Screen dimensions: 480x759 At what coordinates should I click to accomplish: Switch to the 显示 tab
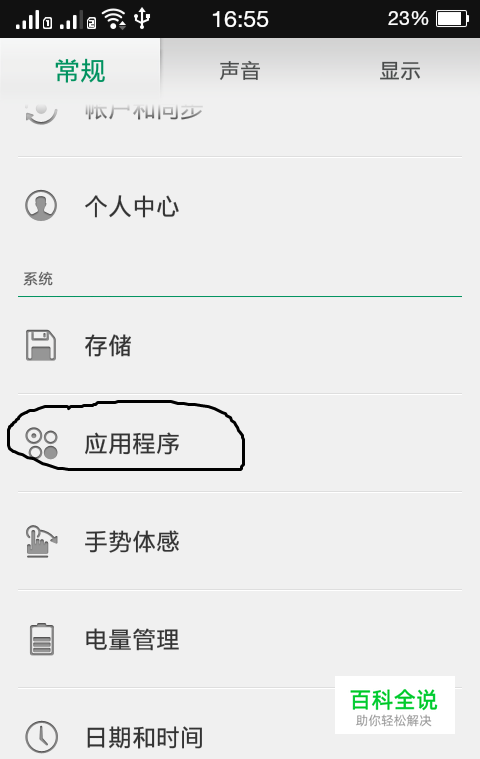pos(400,71)
